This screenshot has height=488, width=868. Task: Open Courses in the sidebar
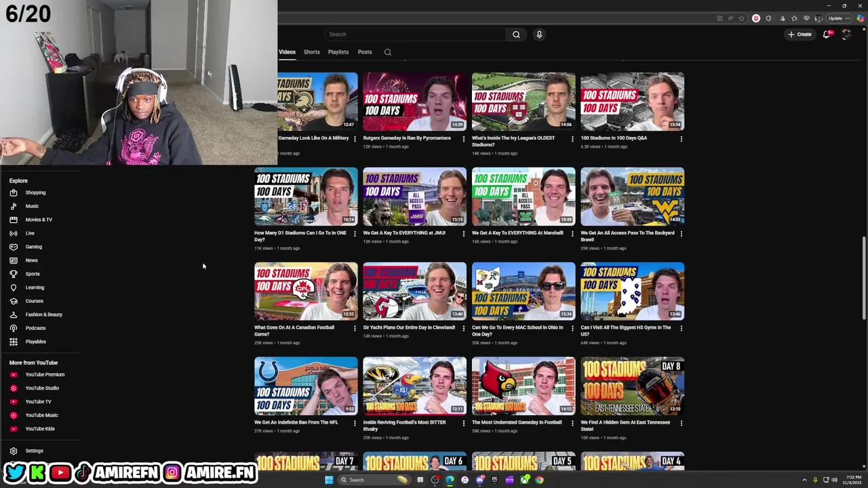click(x=34, y=301)
